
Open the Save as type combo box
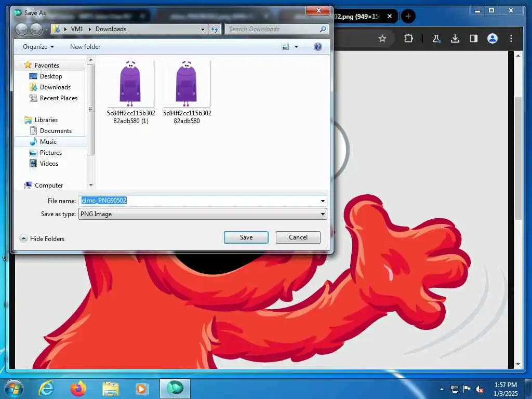[x=203, y=214]
